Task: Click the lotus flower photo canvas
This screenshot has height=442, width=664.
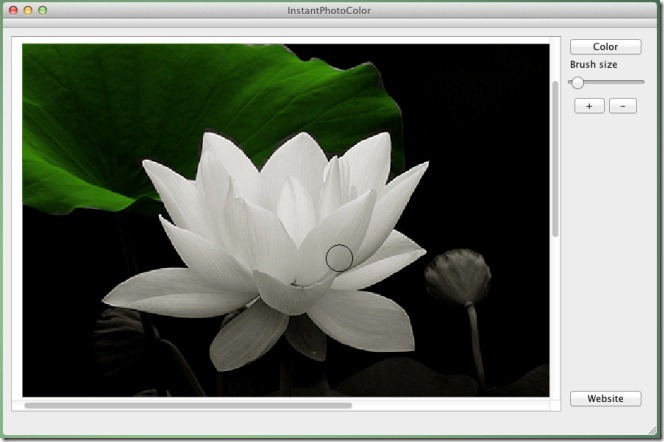Action: point(286,220)
